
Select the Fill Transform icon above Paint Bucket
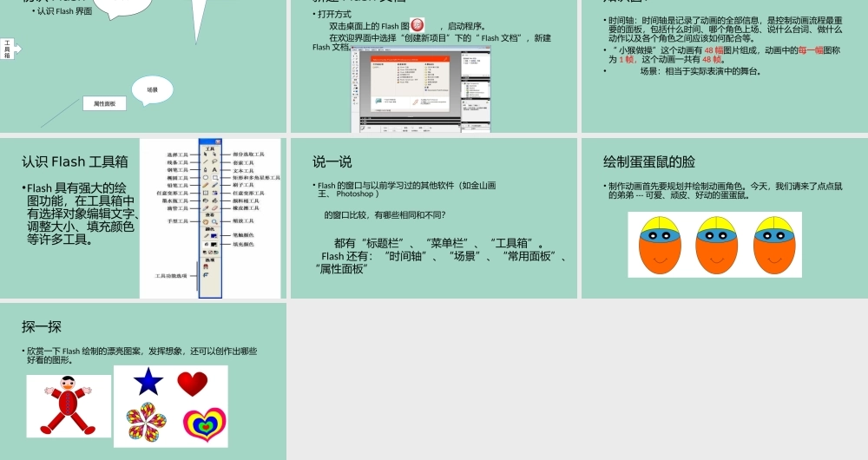click(214, 193)
